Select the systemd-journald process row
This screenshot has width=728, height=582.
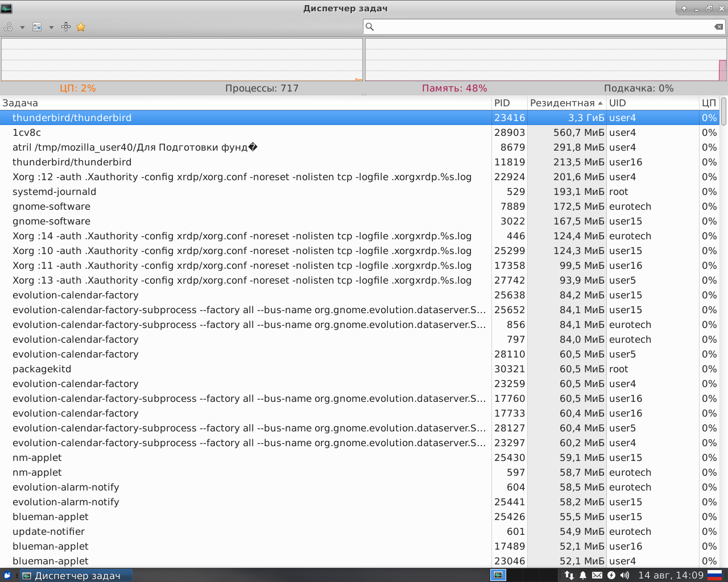pyautogui.click(x=359, y=192)
